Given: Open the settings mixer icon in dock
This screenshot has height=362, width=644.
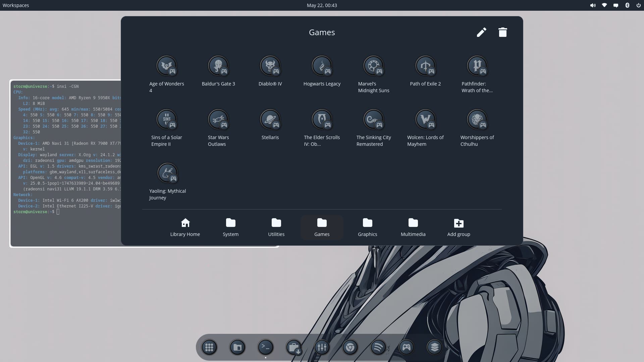Looking at the screenshot, I should [x=322, y=347].
